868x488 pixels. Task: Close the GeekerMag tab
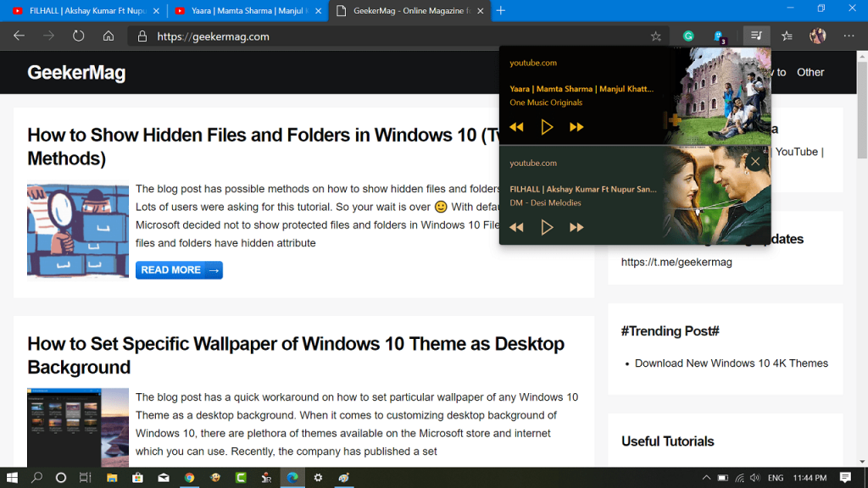click(481, 10)
